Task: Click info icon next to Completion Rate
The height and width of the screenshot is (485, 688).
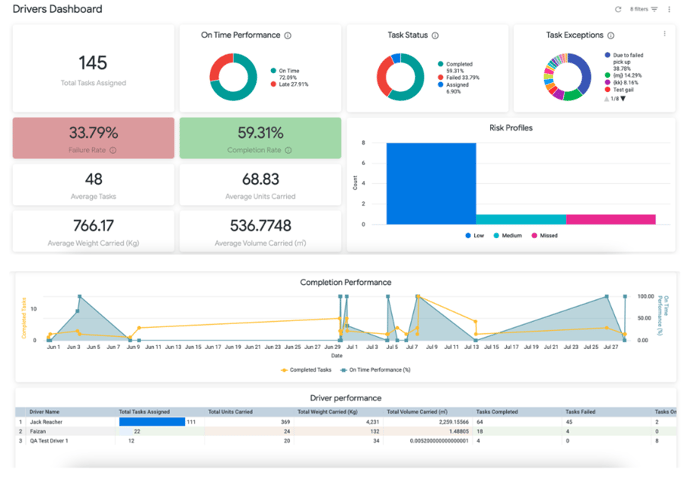Action: point(288,150)
